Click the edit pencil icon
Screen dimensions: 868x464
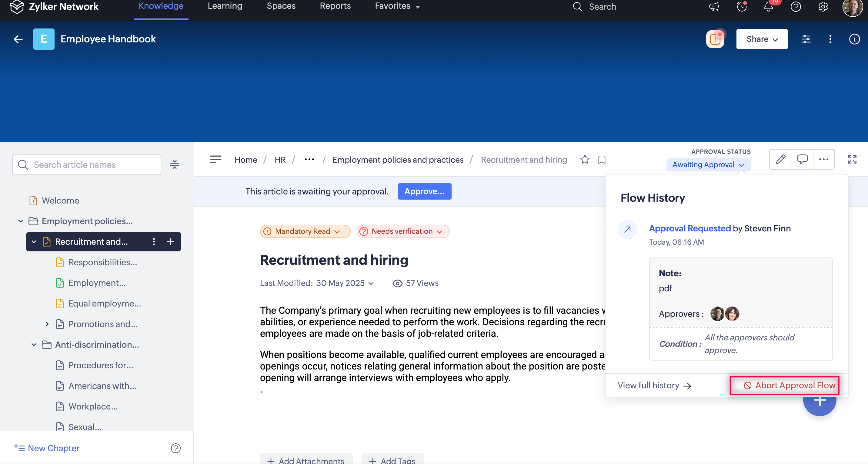pyautogui.click(x=780, y=159)
